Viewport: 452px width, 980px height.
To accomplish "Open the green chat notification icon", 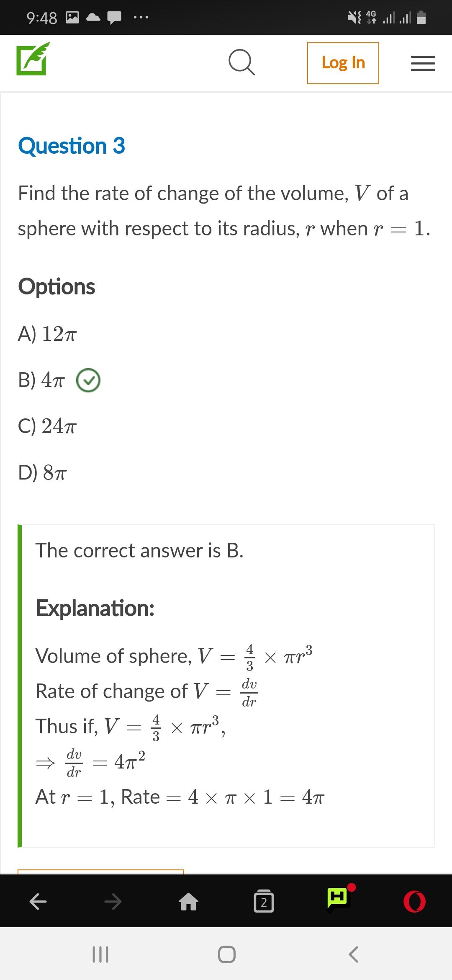I will [x=339, y=899].
